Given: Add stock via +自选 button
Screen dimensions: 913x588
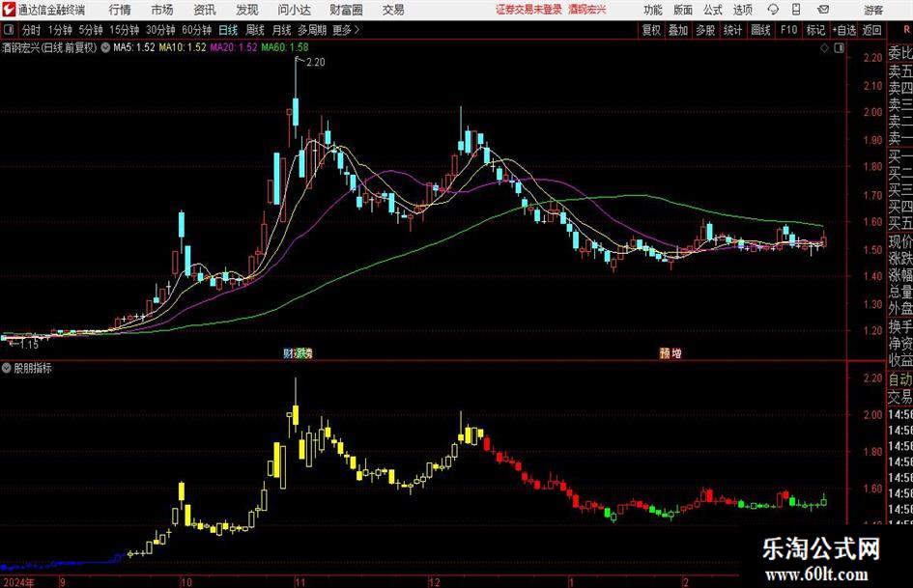Looking at the screenshot, I should pyautogui.click(x=844, y=30).
